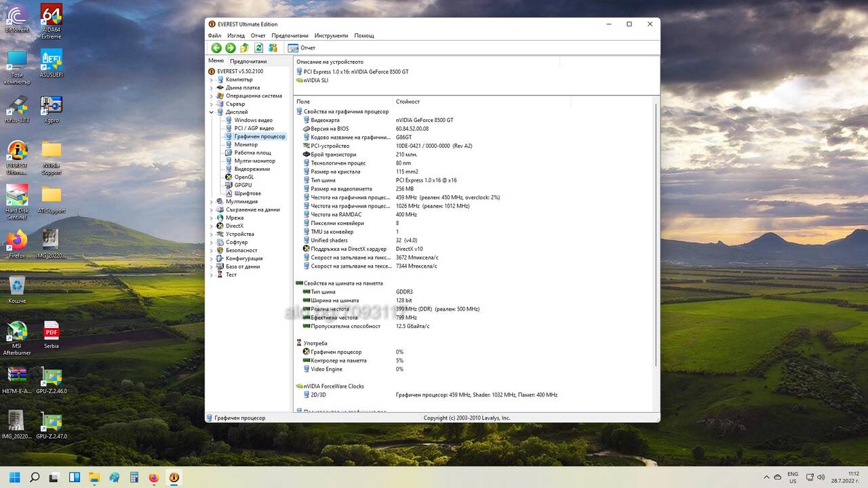Switch to the Предпочитани sidebar tab
This screenshot has height=488, width=868.
coord(248,61)
